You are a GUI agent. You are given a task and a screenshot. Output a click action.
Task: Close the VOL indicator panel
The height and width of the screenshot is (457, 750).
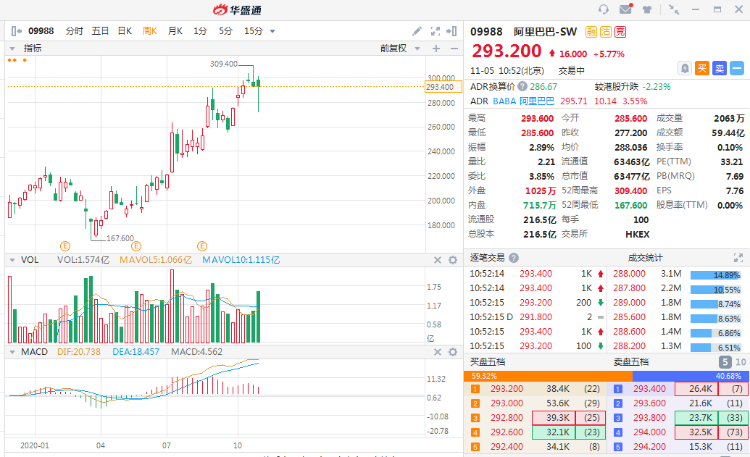(437, 260)
